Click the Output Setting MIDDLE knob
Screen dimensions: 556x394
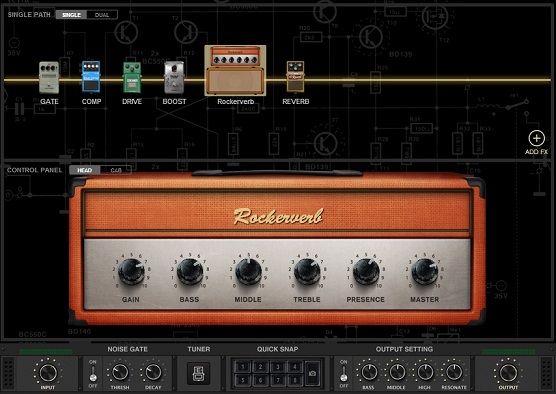click(396, 372)
